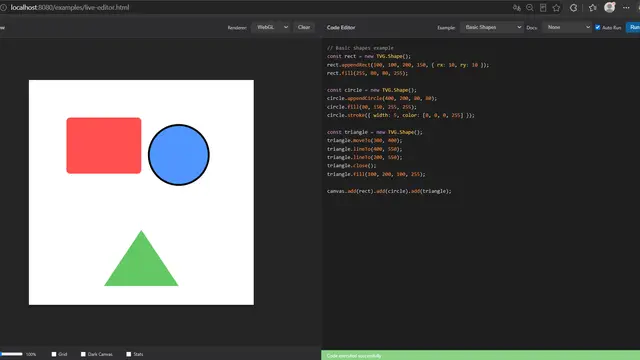
Task: Click the localhost address bar URL
Action: [70, 7]
